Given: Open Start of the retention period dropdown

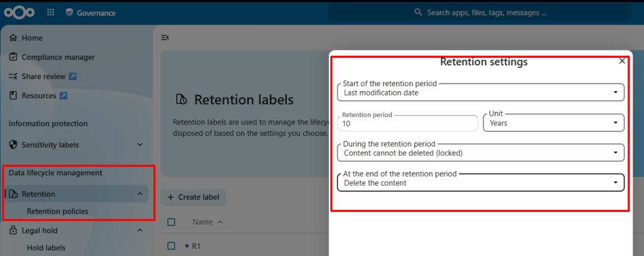Looking at the screenshot, I should (x=480, y=92).
